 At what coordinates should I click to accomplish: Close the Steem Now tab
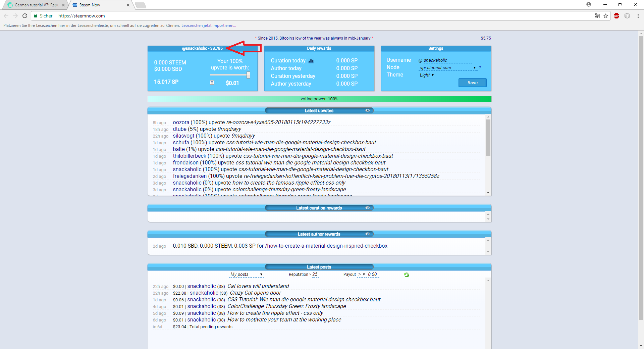(128, 5)
